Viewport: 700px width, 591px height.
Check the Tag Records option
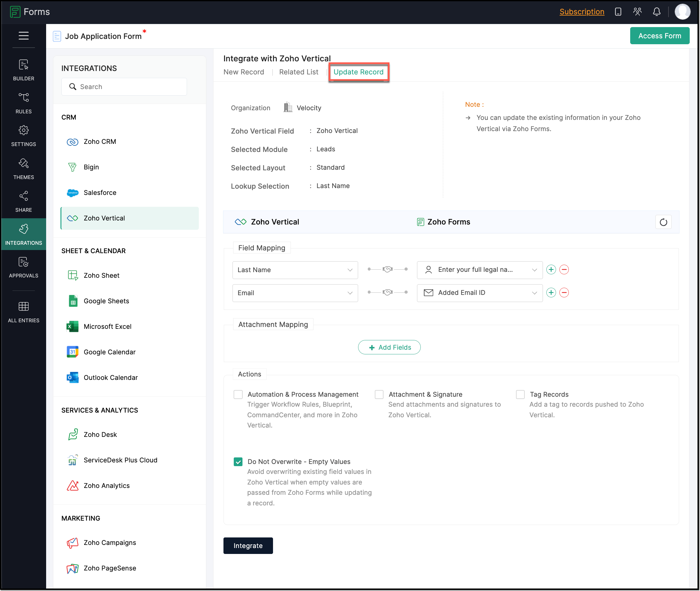pos(520,394)
